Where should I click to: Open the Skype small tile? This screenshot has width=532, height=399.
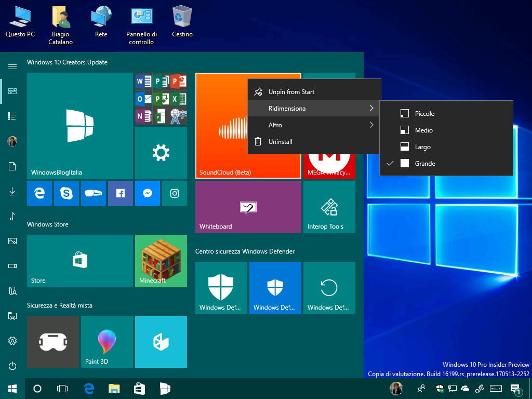pyautogui.click(x=66, y=193)
